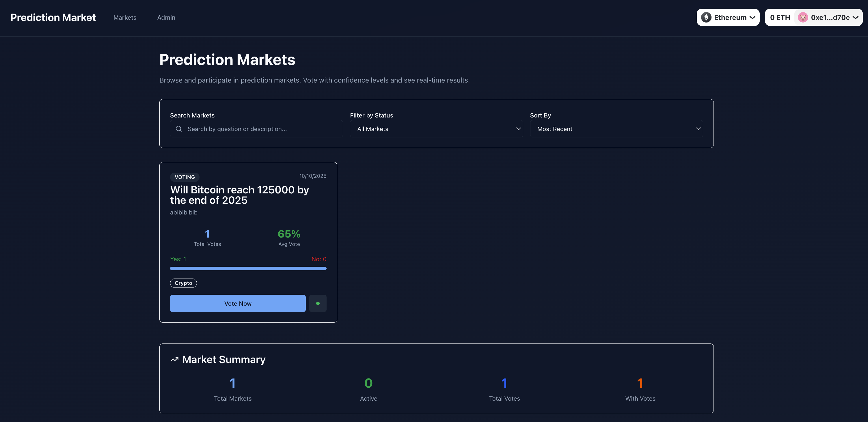
Task: Go to the Markets nav item
Action: coord(125,18)
